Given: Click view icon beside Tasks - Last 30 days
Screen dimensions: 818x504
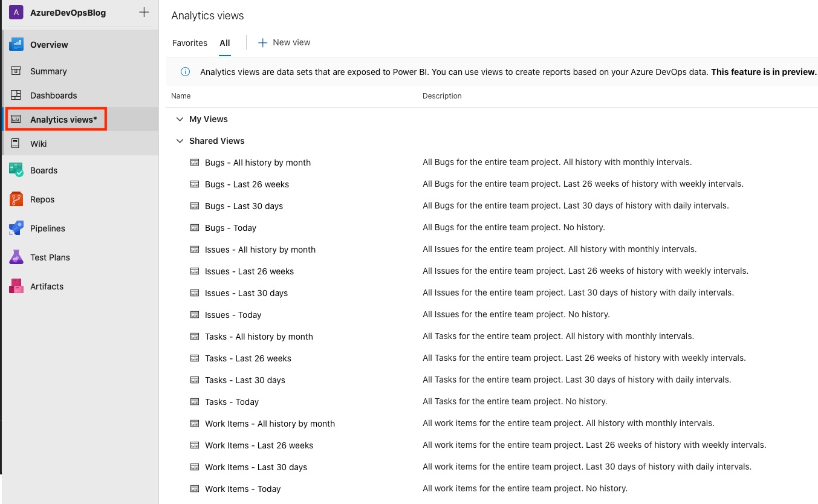Looking at the screenshot, I should pyautogui.click(x=195, y=380).
